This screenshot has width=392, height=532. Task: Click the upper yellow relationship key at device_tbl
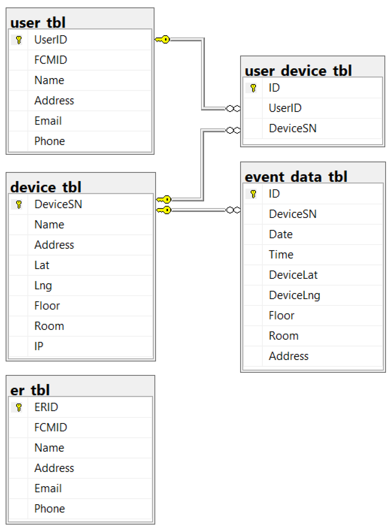pyautogui.click(x=164, y=199)
